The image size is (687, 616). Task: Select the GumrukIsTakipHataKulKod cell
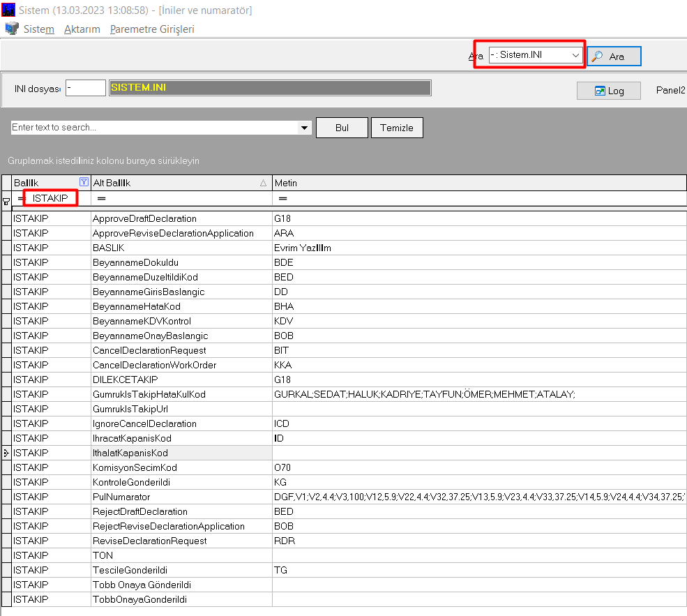click(182, 394)
